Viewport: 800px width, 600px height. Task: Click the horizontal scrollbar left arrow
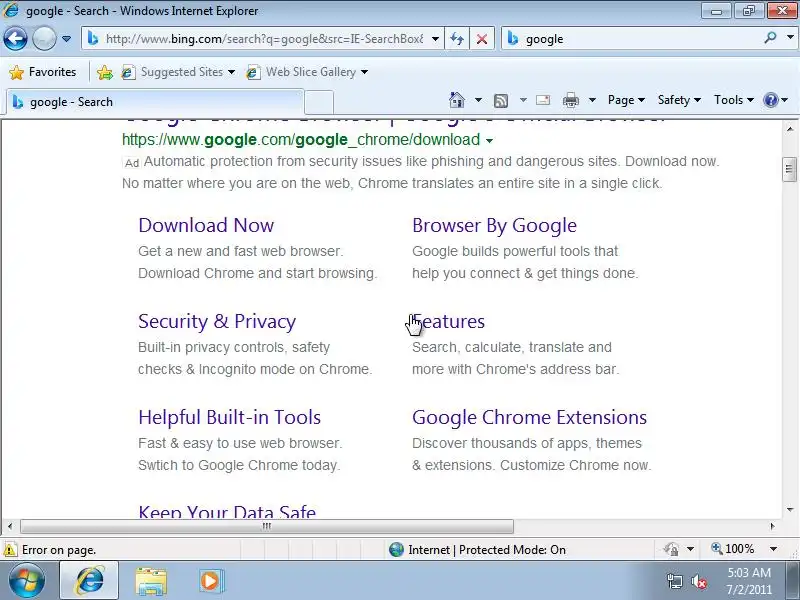pyautogui.click(x=10, y=526)
